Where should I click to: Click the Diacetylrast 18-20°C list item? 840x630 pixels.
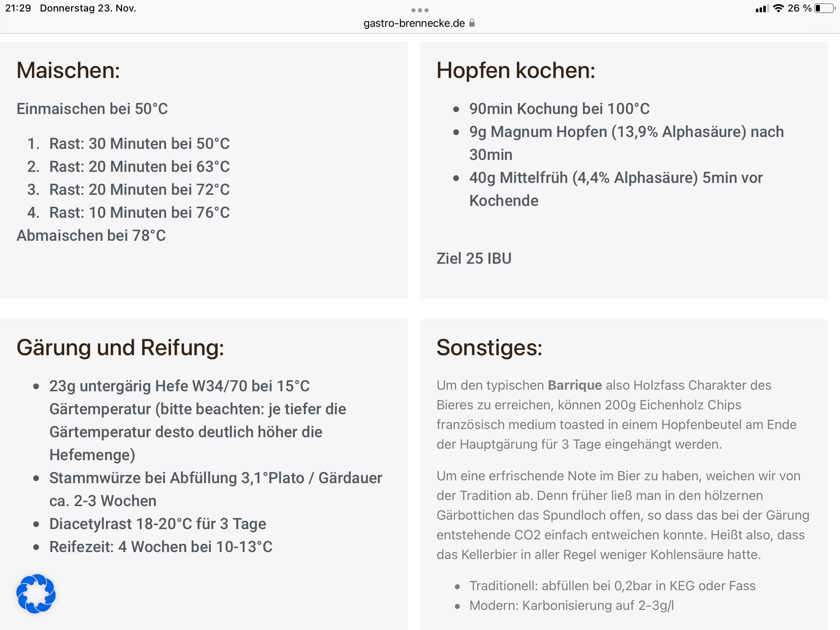tap(157, 524)
